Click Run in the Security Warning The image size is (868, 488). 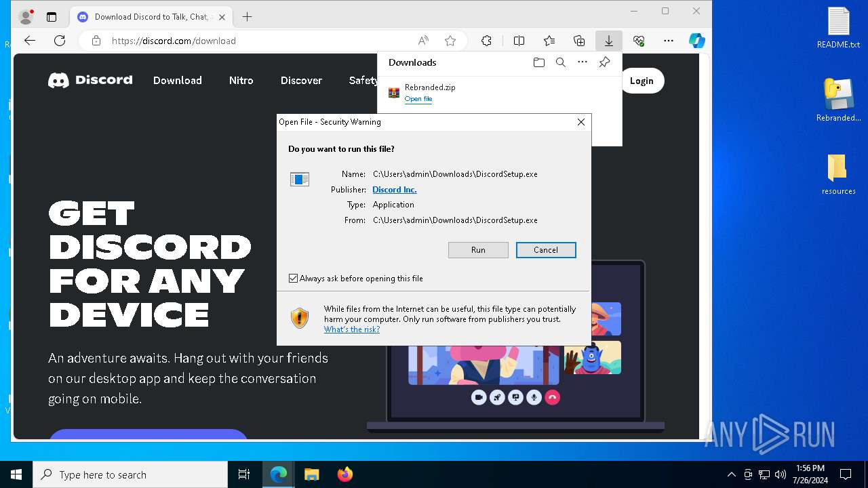[x=478, y=250]
